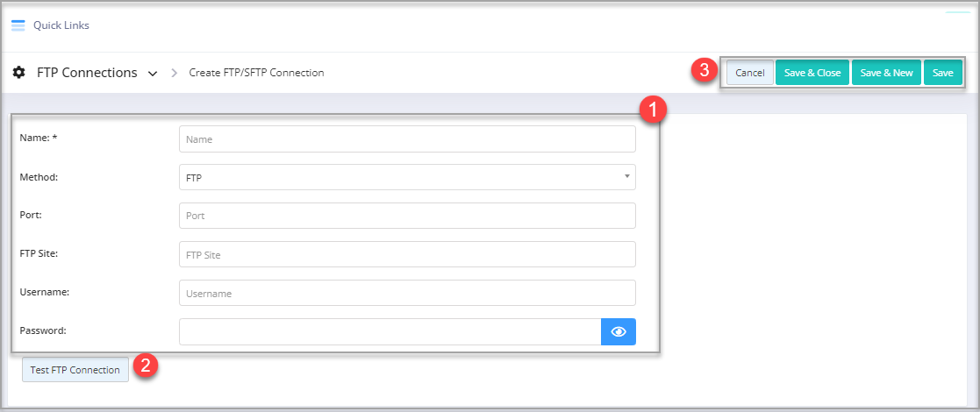Viewport: 980px width, 412px height.
Task: Toggle password visibility with the eye icon
Action: tap(619, 331)
